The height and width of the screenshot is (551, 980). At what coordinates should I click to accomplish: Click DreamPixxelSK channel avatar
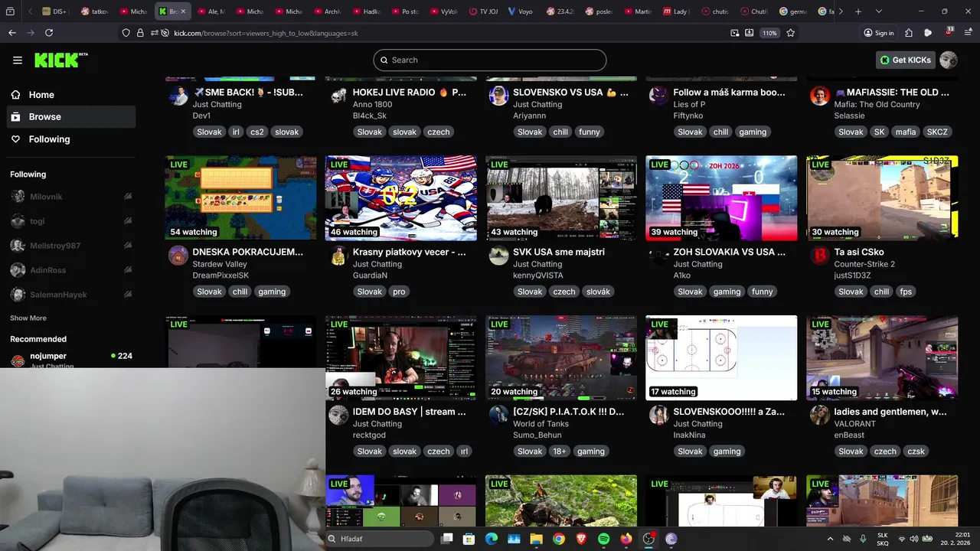178,256
